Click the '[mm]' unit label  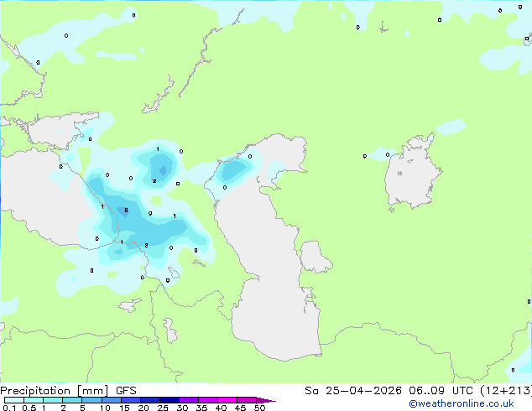[93, 391]
